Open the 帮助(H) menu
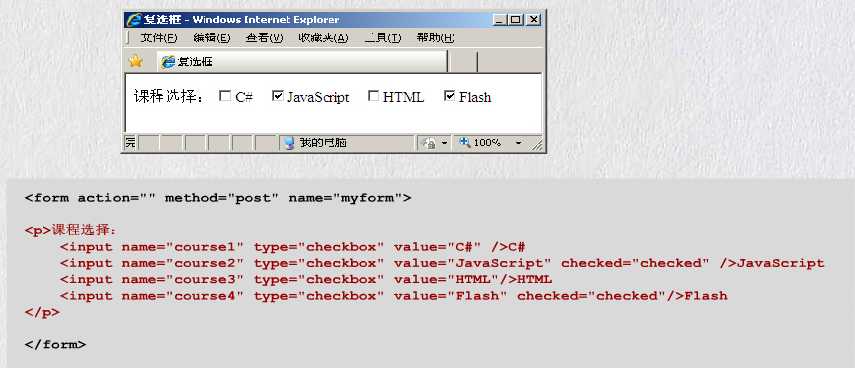This screenshot has height=368, width=855. 435,38
